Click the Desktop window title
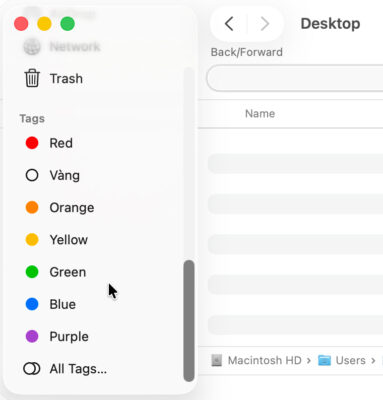383x400 pixels. (330, 24)
